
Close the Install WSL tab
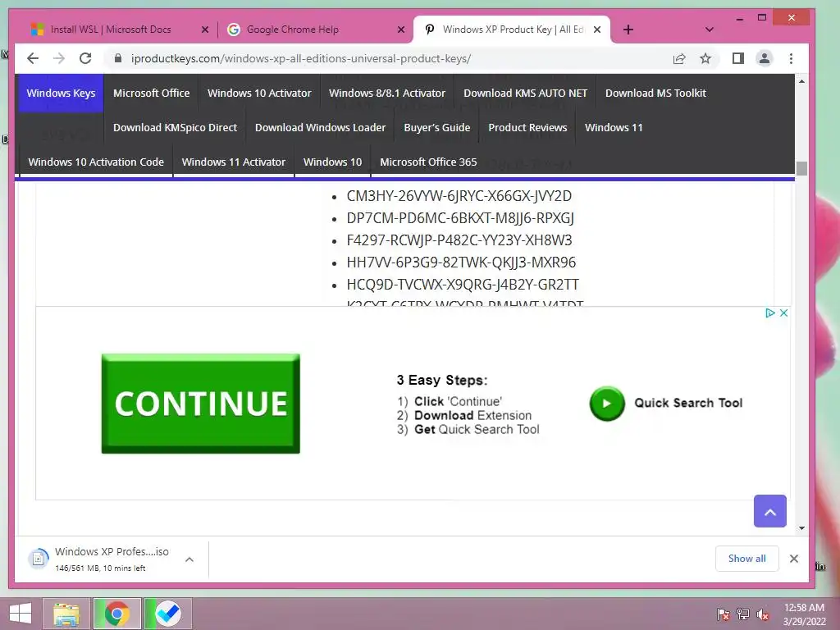(x=204, y=30)
